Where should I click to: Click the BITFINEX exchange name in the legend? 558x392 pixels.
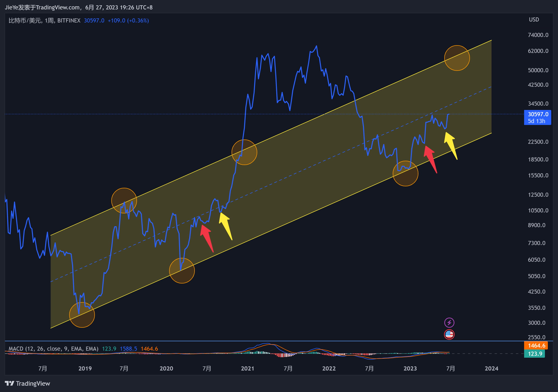tap(69, 21)
